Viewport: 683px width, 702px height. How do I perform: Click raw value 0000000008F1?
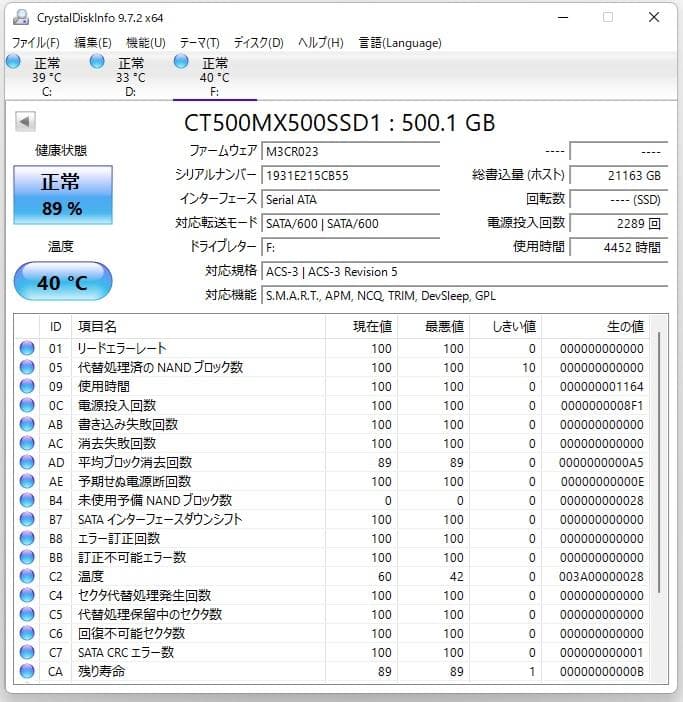pyautogui.click(x=601, y=406)
